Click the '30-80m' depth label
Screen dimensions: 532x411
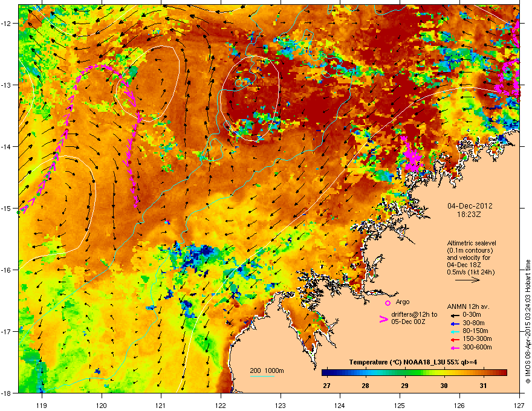point(473,323)
